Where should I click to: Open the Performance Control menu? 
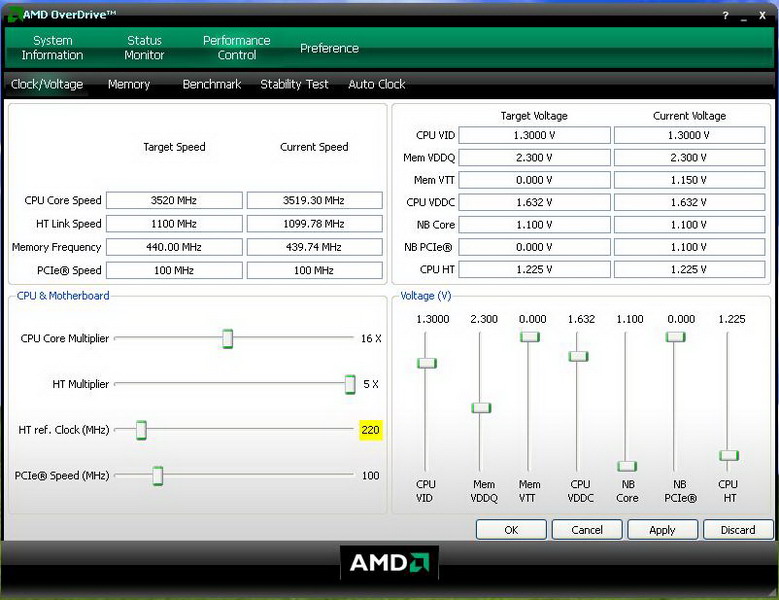pos(236,48)
